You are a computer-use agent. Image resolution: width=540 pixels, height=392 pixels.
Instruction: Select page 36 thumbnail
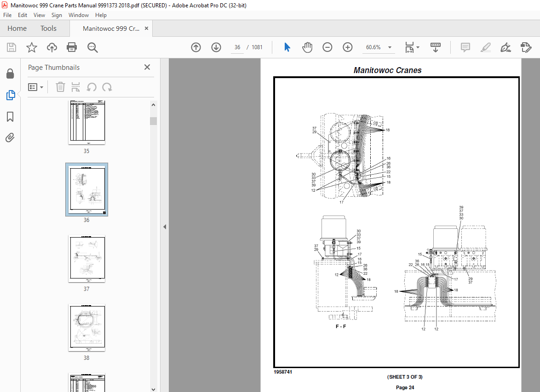coord(87,189)
